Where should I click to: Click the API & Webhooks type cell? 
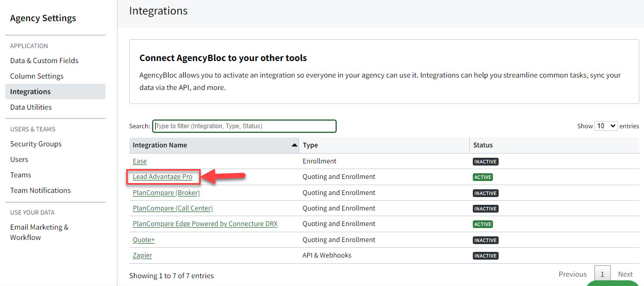pos(384,255)
